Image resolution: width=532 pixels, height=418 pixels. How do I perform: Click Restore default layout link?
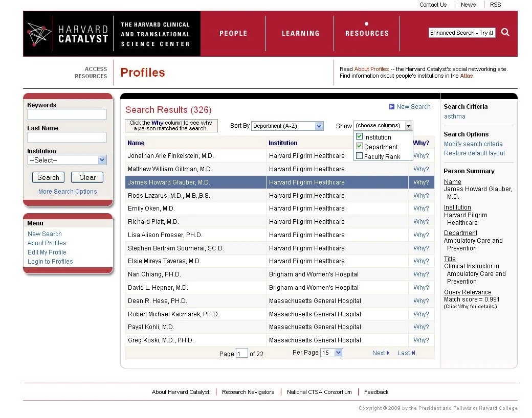click(x=474, y=153)
